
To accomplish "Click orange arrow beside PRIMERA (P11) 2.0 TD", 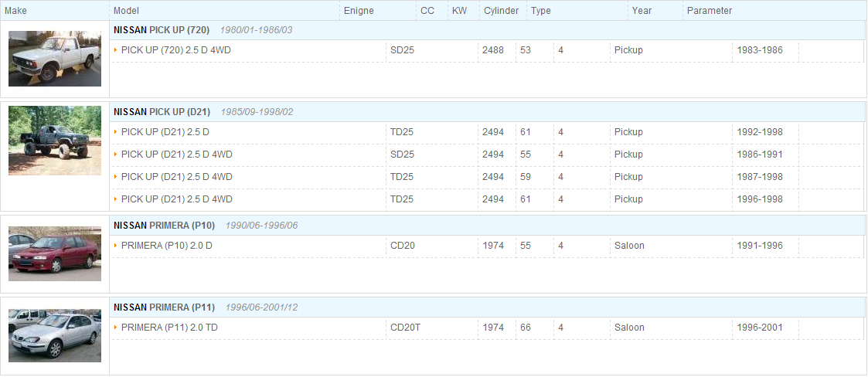I will coord(116,328).
